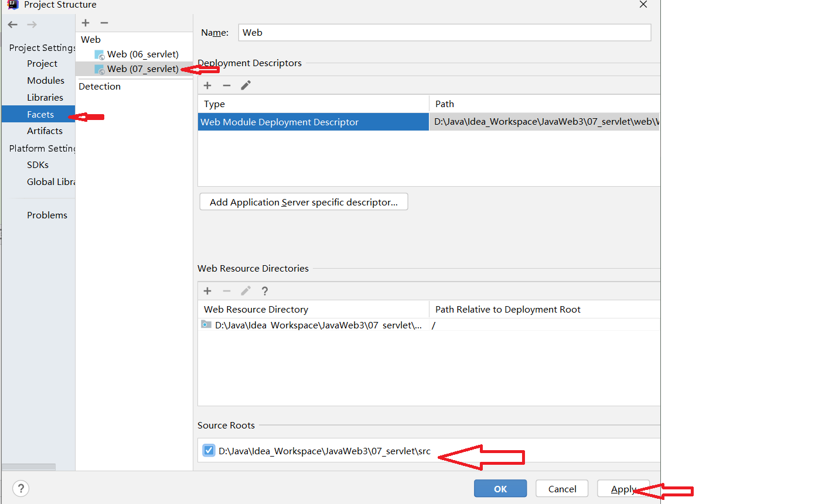Open dialog help question mark button
The width and height of the screenshot is (832, 504).
tap(21, 488)
